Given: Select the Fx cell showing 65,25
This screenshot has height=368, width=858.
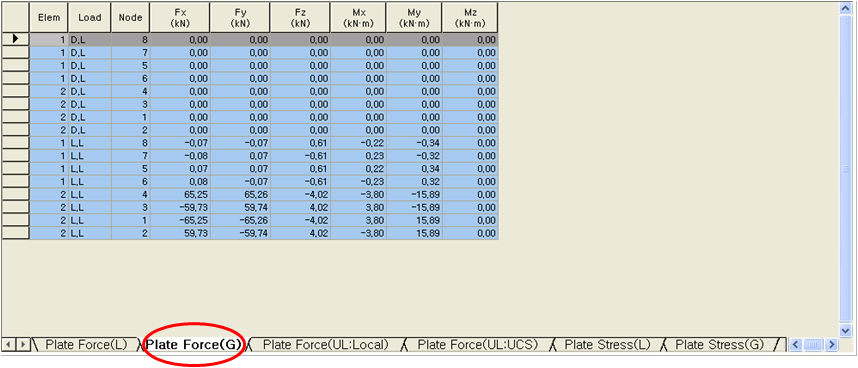Looking at the screenshot, I should (180, 194).
